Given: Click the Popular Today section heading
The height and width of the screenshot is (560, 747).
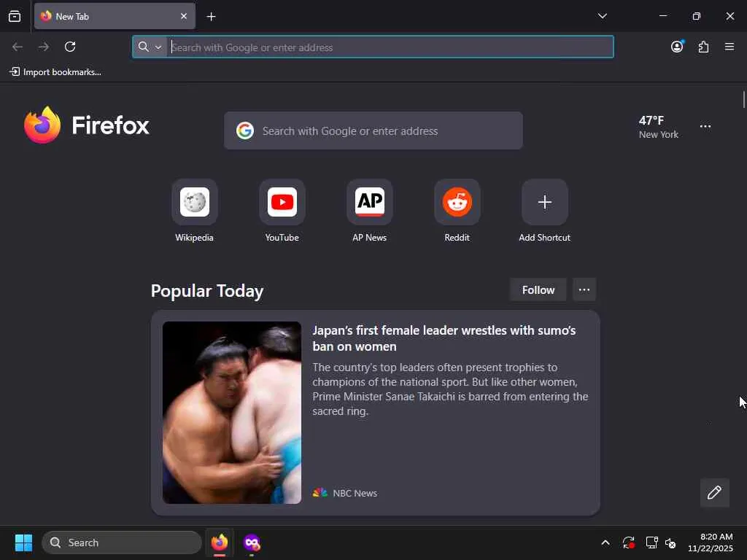Looking at the screenshot, I should coord(206,290).
